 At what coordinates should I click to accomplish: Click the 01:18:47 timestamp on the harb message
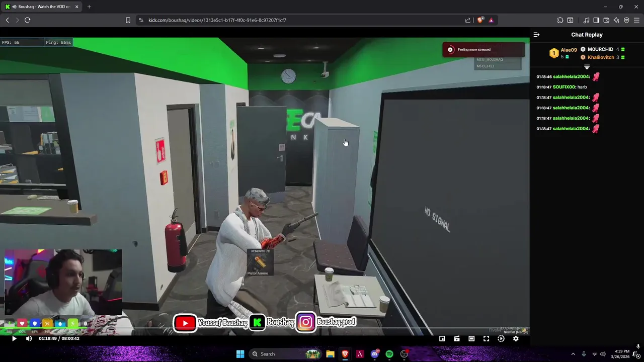(544, 87)
